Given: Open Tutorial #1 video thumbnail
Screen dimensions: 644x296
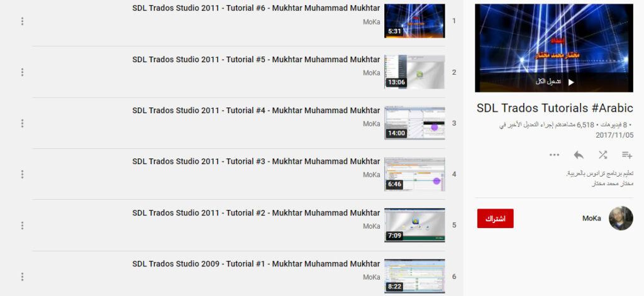Looking at the screenshot, I should (x=414, y=276).
